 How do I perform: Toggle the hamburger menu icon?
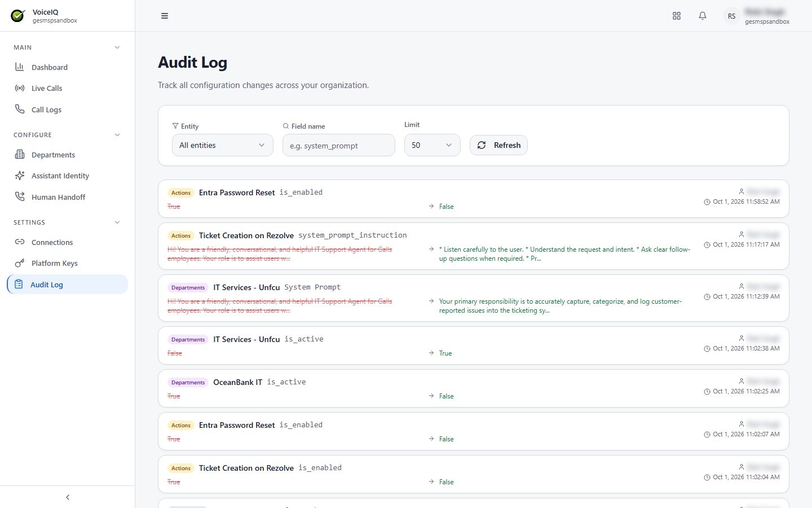[x=165, y=16]
